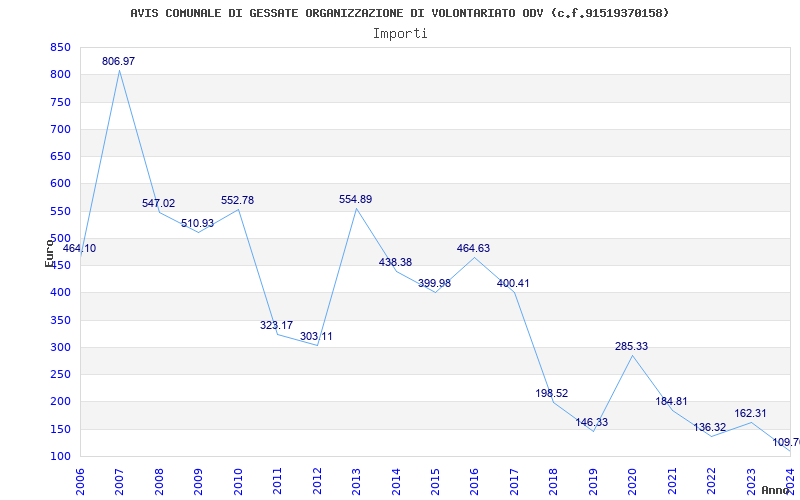
Task: Select the 198.52 data point label
Action: tap(552, 394)
